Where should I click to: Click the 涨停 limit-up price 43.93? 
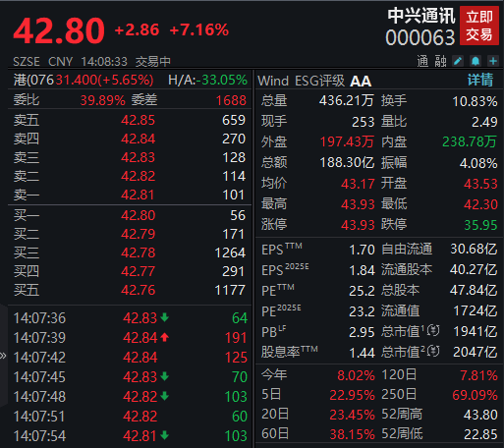(x=358, y=225)
